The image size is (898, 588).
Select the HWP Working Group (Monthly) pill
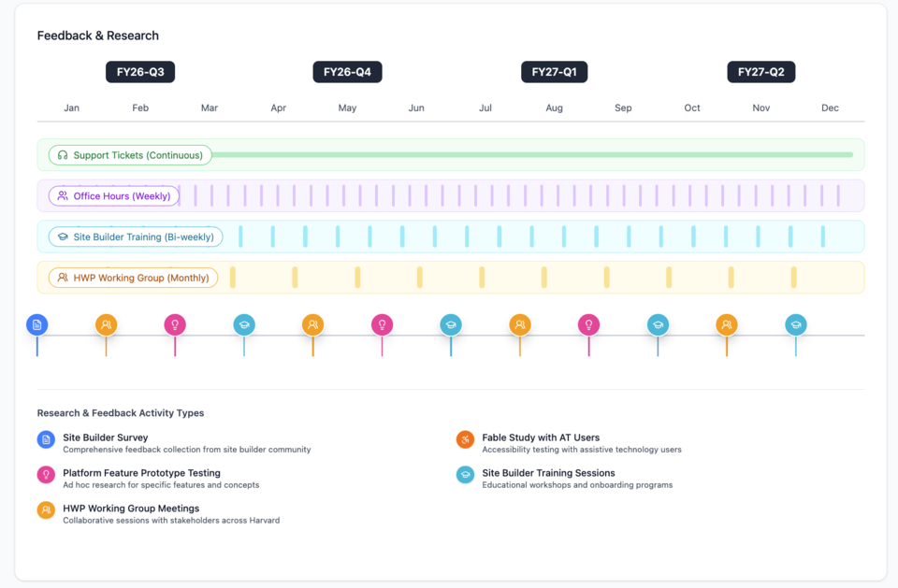(133, 278)
